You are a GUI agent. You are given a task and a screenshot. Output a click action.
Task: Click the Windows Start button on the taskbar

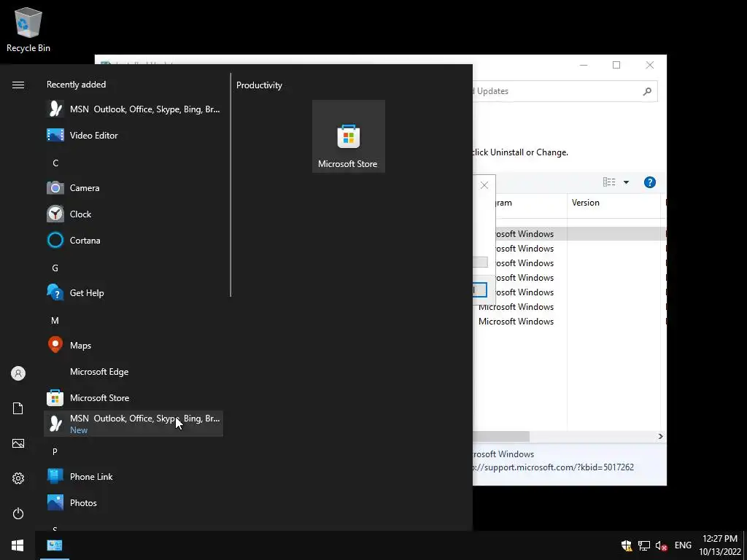[x=18, y=545]
